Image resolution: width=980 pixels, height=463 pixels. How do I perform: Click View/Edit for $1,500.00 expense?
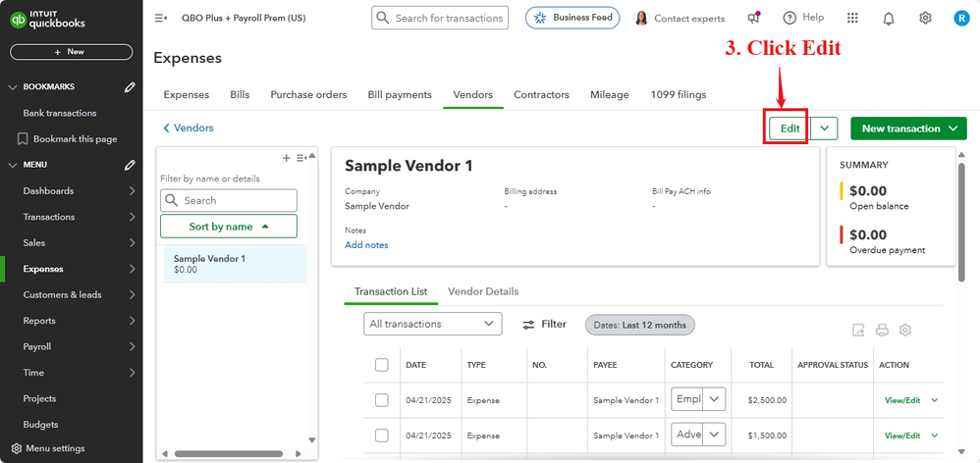click(902, 436)
